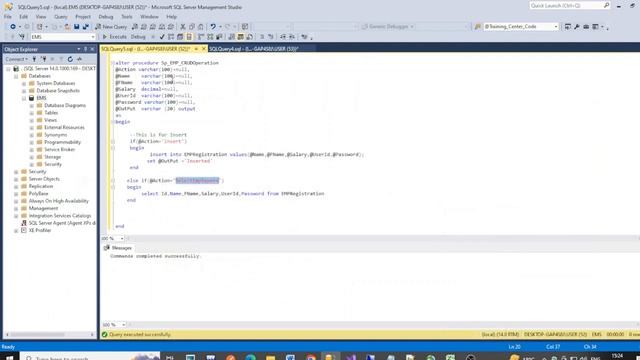
Task: Click the Navigate Backward circle icon
Action: coord(13,27)
